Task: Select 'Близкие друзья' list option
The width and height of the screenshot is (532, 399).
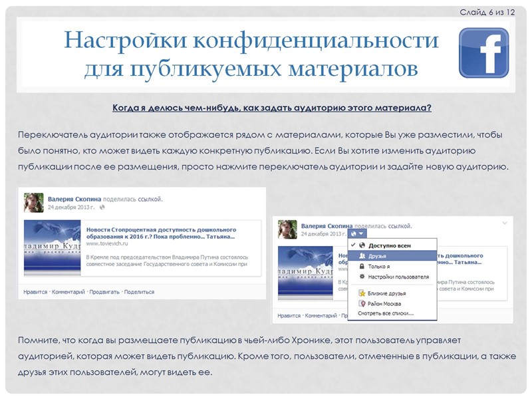Action: click(392, 293)
